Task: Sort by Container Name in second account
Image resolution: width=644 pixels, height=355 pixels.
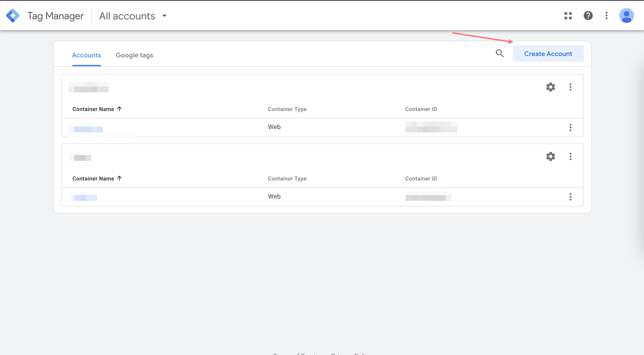Action: coord(97,179)
